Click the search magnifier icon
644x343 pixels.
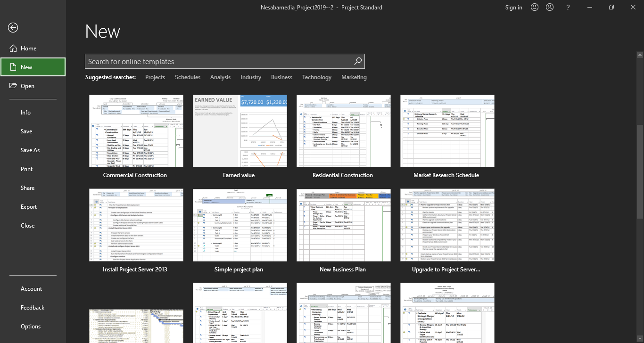pyautogui.click(x=358, y=61)
